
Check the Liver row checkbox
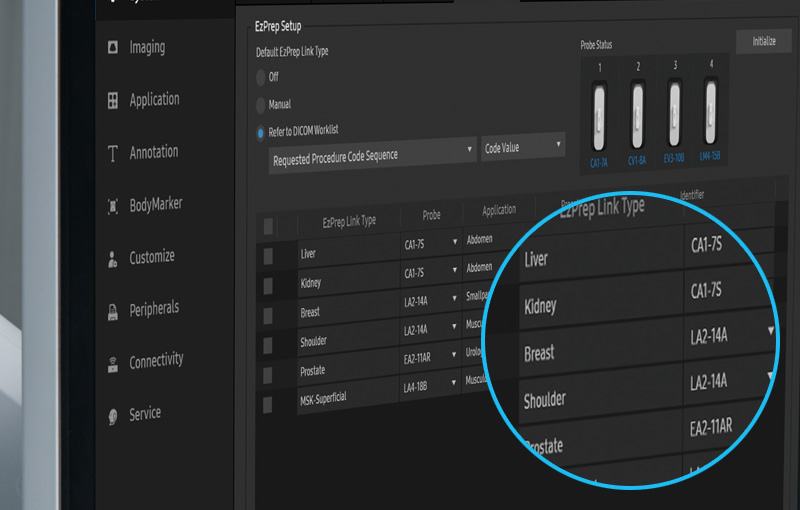tap(268, 256)
